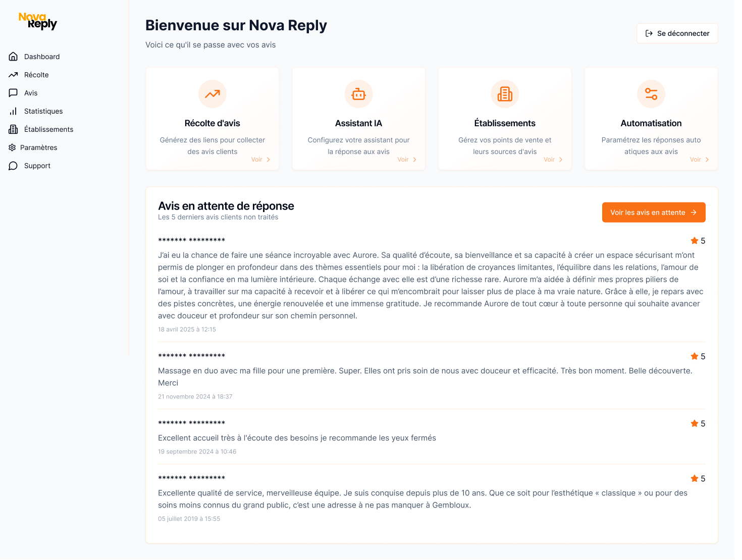Click the Se déconnecter button

coord(677,33)
